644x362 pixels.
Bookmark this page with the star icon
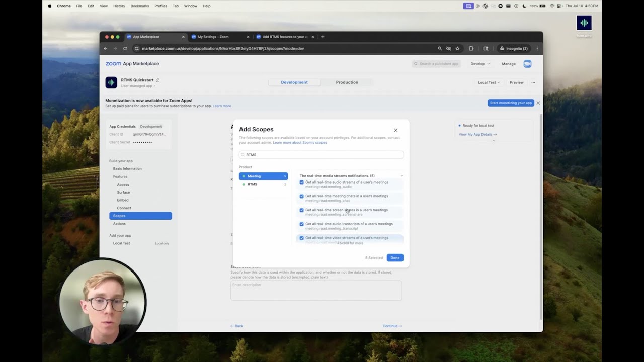click(457, 49)
